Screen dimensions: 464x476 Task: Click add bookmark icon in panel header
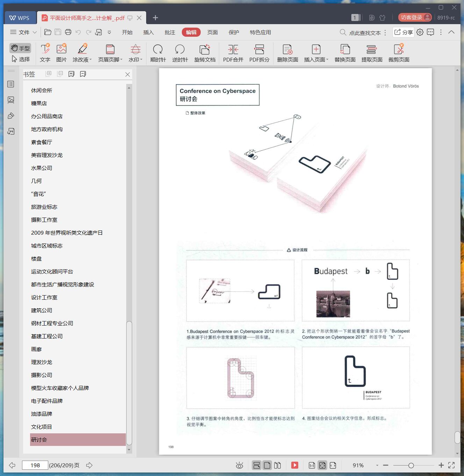point(71,74)
